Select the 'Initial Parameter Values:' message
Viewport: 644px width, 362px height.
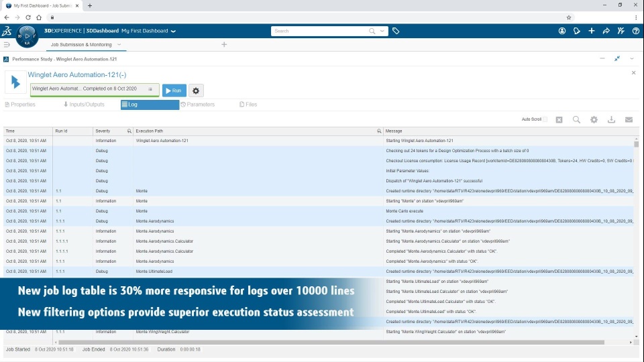coord(407,171)
